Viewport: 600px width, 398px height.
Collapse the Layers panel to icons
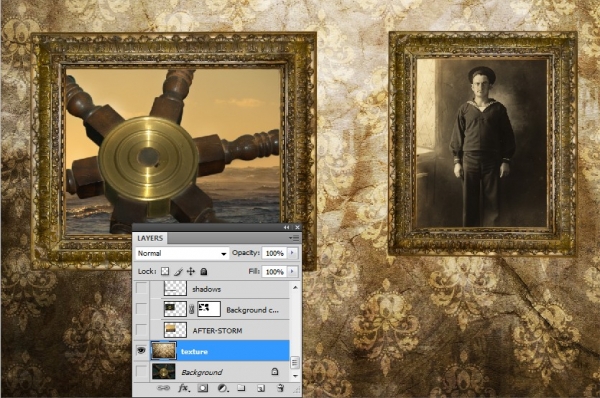pos(287,227)
